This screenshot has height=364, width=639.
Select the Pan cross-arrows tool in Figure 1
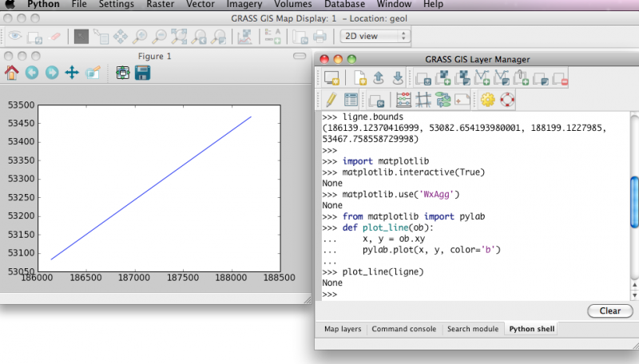coord(71,73)
